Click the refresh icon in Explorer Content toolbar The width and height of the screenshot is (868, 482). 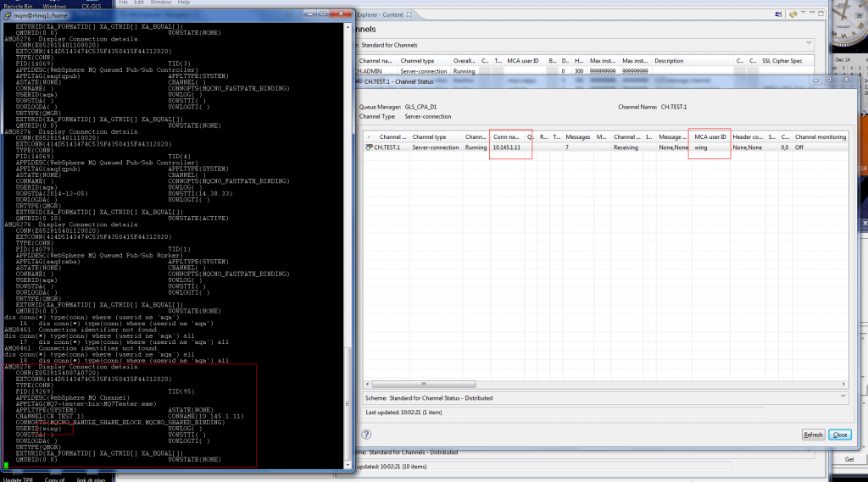[793, 14]
